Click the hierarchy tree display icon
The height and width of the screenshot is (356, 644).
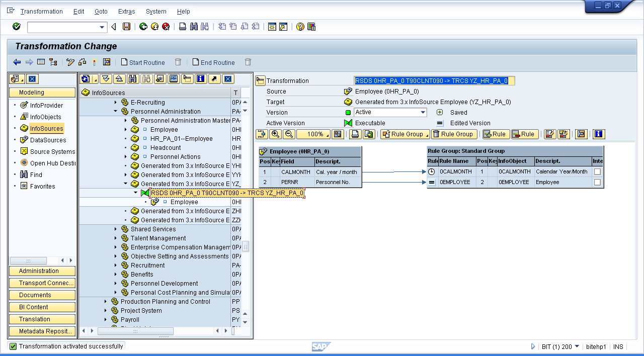click(x=53, y=62)
